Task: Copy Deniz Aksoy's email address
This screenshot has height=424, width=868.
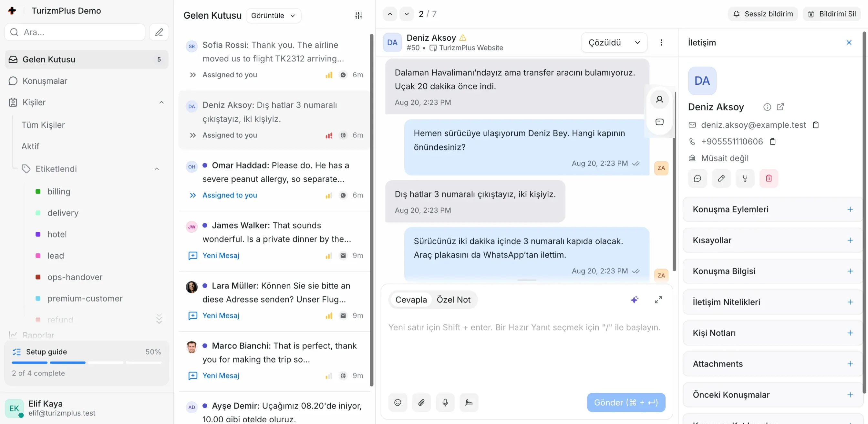Action: [815, 125]
